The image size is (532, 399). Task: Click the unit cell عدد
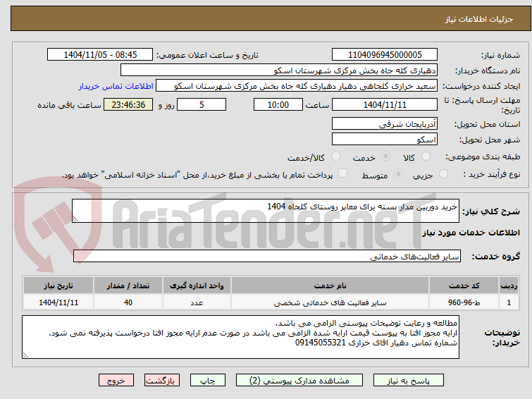tap(197, 302)
